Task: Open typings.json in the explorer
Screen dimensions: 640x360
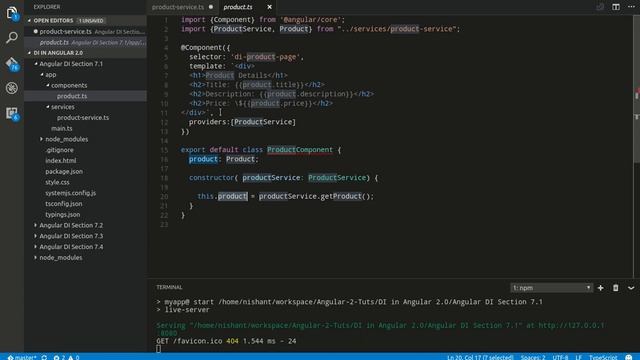Action: click(62, 214)
